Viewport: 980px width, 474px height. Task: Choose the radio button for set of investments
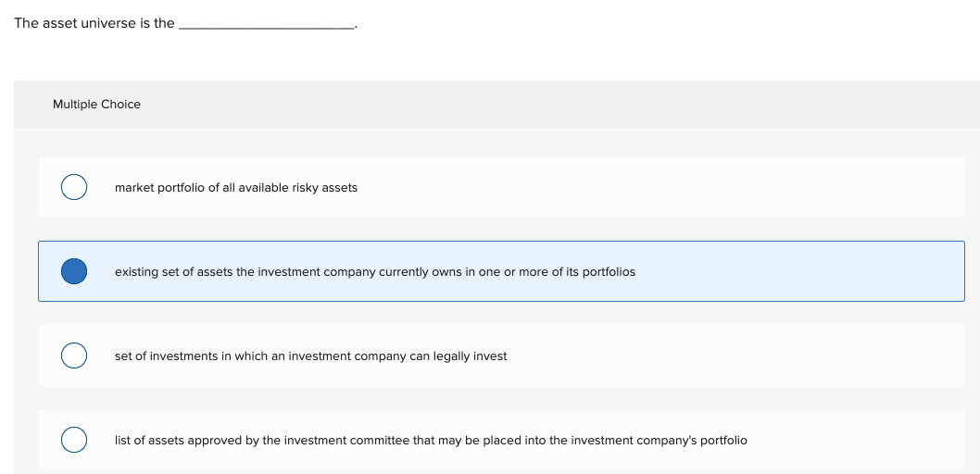(74, 355)
